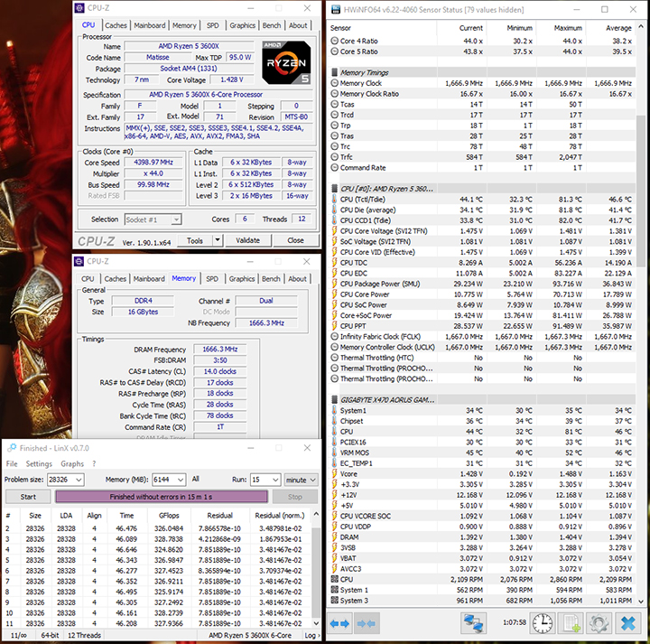Click the Vcore voltage lightning icon

(335, 473)
